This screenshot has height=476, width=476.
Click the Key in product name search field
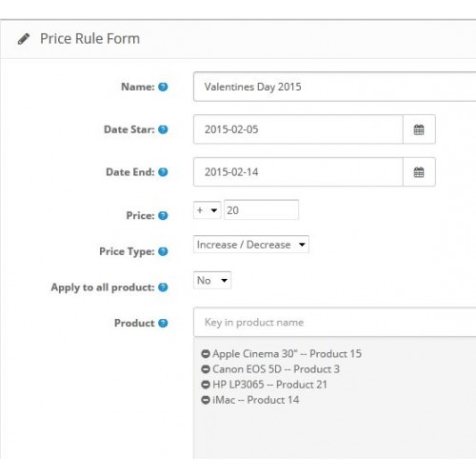[x=335, y=322]
